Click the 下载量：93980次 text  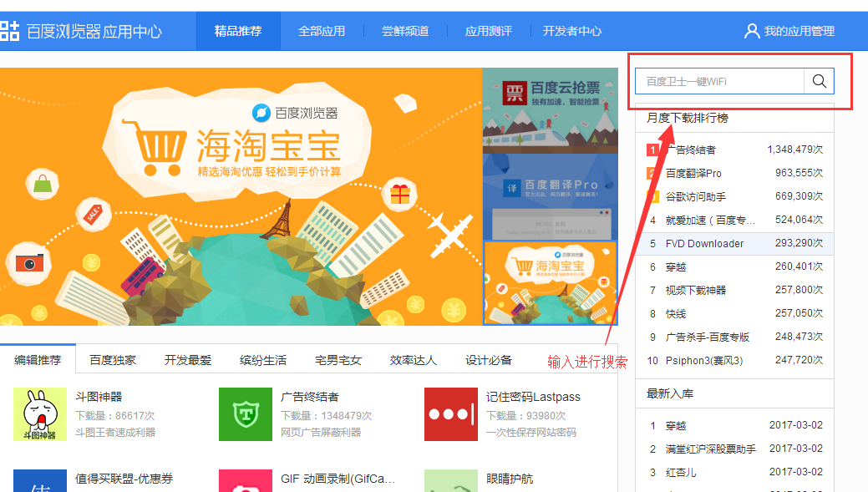pyautogui.click(x=525, y=416)
